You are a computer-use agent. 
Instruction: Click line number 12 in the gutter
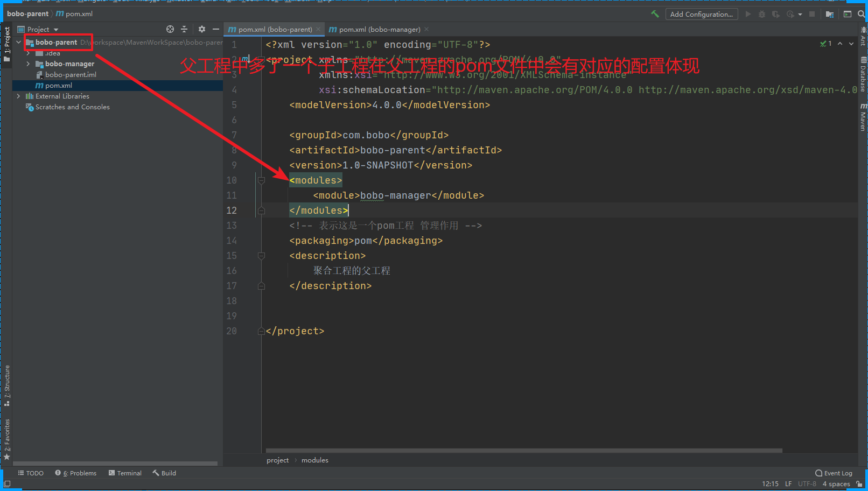[x=232, y=211]
